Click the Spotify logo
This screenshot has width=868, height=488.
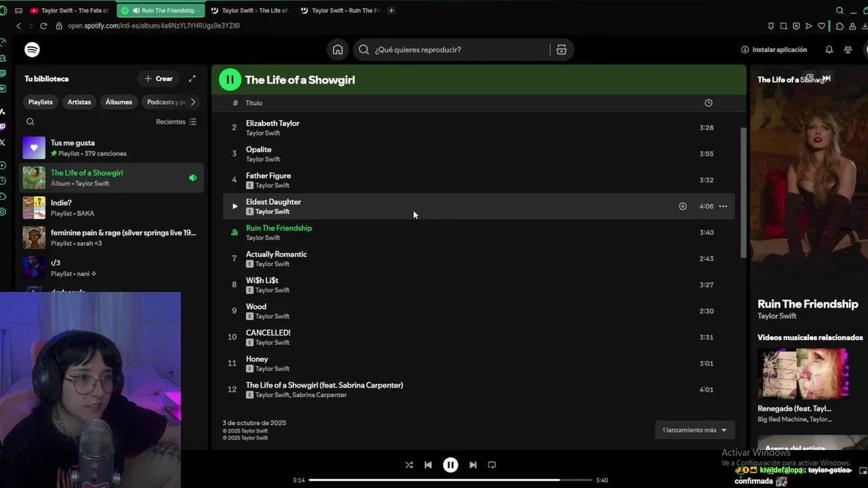click(x=32, y=49)
